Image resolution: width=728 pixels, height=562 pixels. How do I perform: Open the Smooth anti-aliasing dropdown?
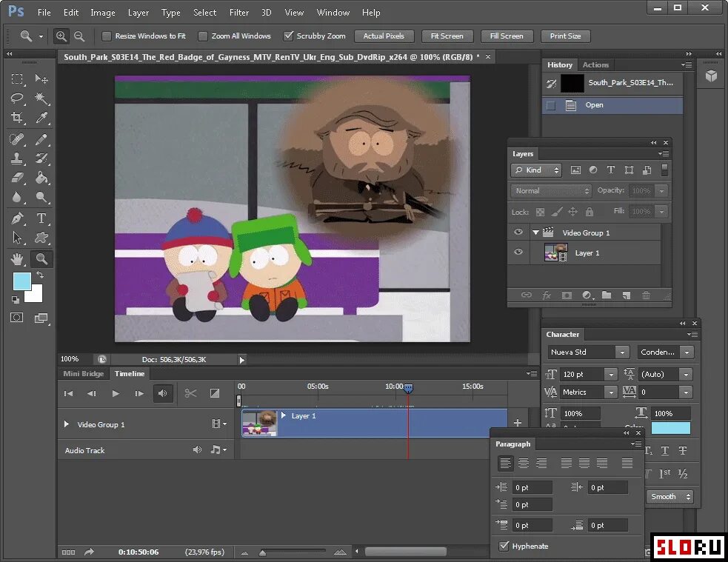[669, 497]
